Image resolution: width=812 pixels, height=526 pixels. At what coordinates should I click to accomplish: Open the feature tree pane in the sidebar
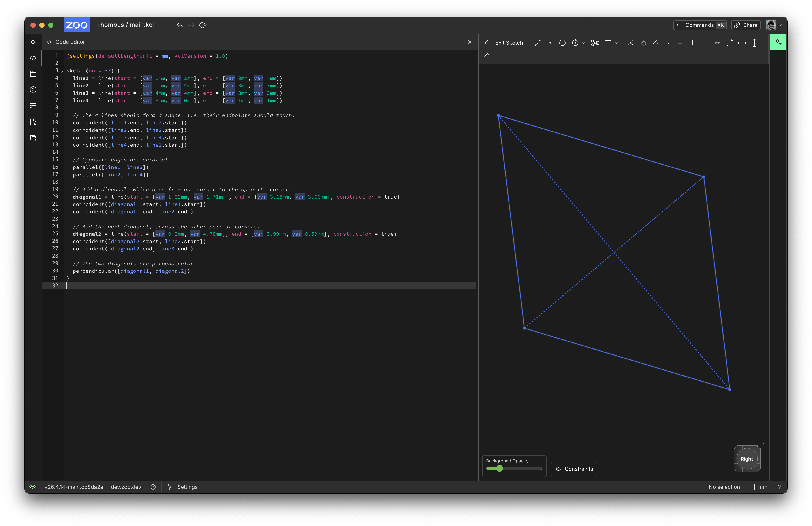pyautogui.click(x=33, y=42)
